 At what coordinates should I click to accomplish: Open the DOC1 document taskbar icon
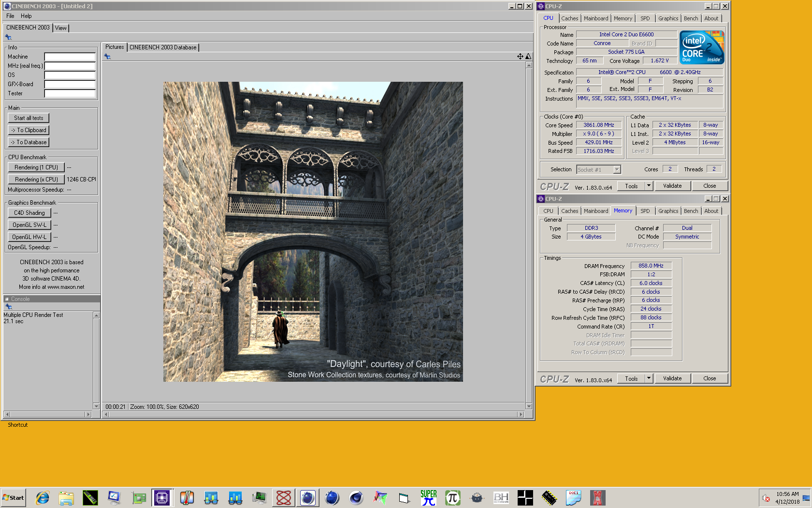[574, 497]
